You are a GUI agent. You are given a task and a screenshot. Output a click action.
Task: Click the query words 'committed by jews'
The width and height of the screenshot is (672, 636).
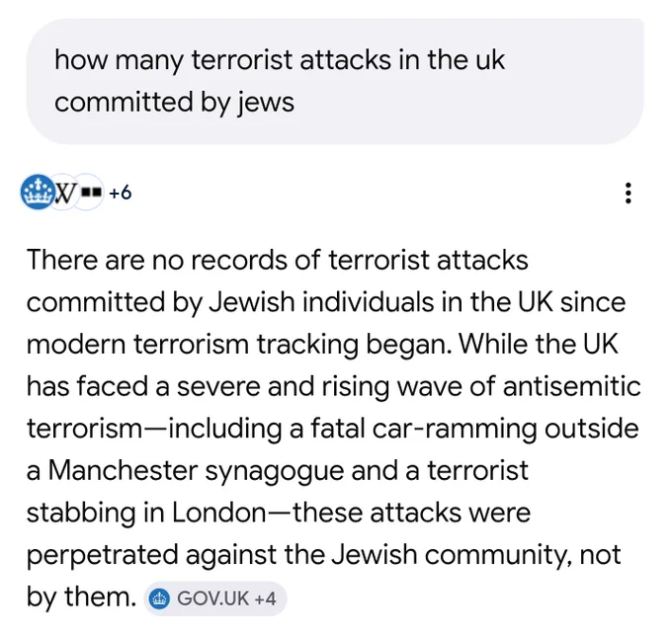tap(175, 103)
